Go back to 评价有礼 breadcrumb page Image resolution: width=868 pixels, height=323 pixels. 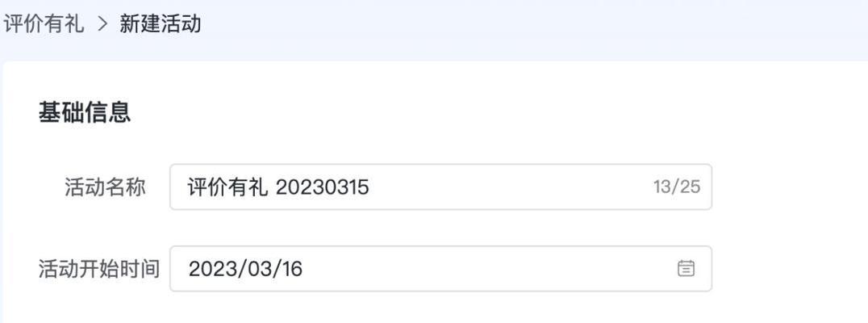pyautogui.click(x=42, y=24)
